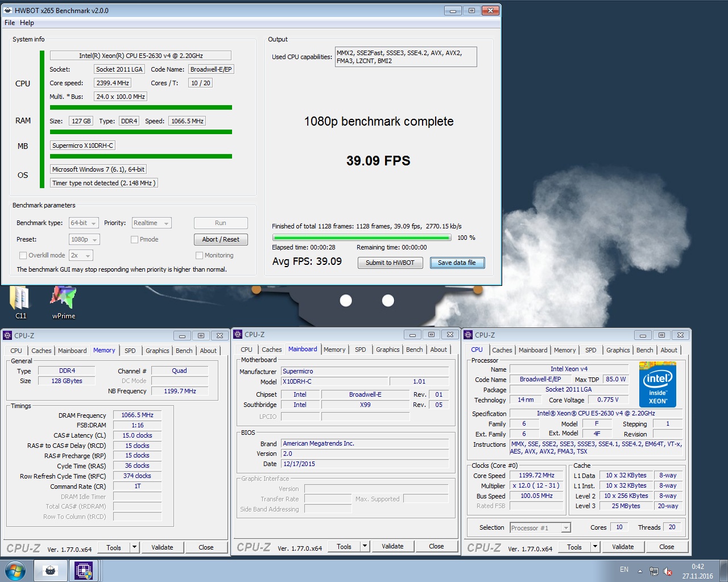Enable the Overkill mode checkbox
The width and height of the screenshot is (728, 582).
[x=23, y=255]
